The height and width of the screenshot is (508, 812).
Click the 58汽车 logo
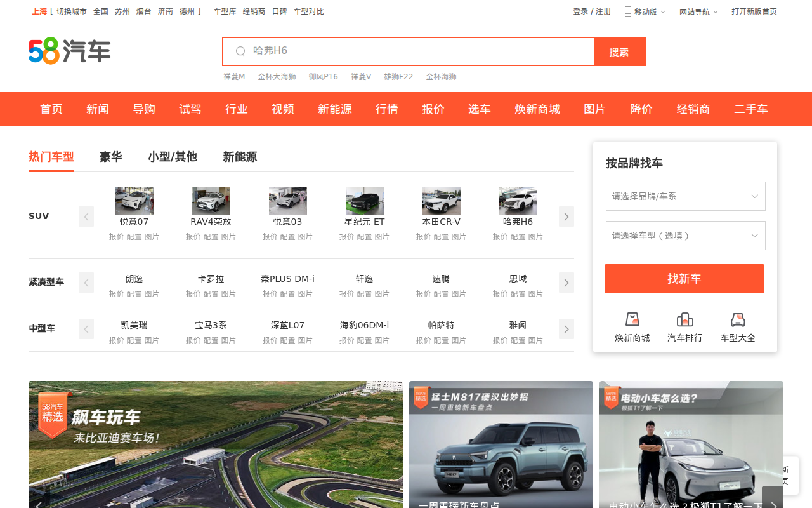(70, 51)
